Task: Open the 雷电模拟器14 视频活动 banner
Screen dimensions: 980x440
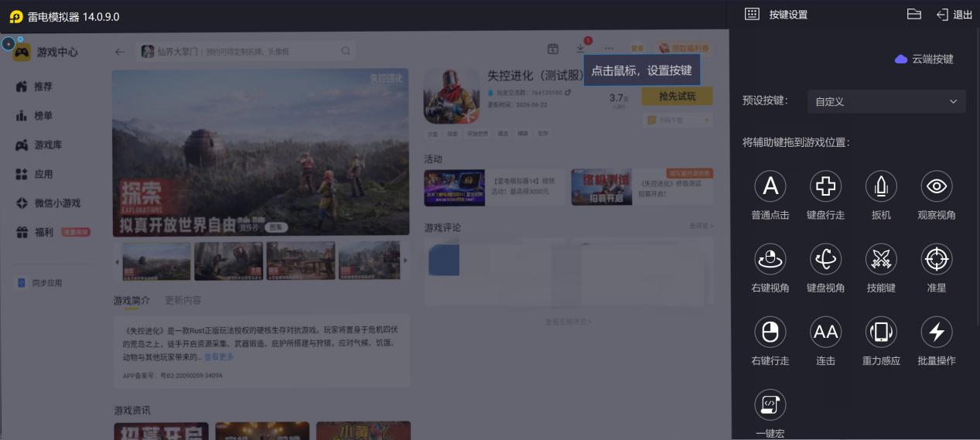Action: coord(494,187)
